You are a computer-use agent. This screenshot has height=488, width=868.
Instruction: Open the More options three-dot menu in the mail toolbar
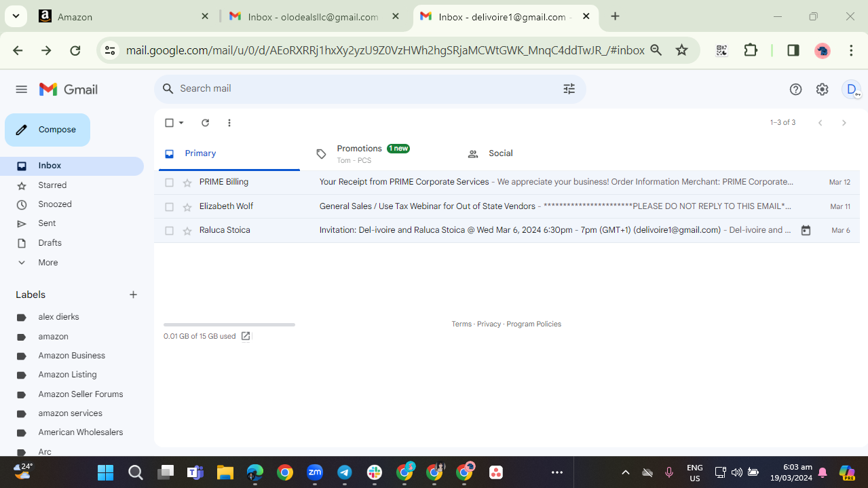229,123
